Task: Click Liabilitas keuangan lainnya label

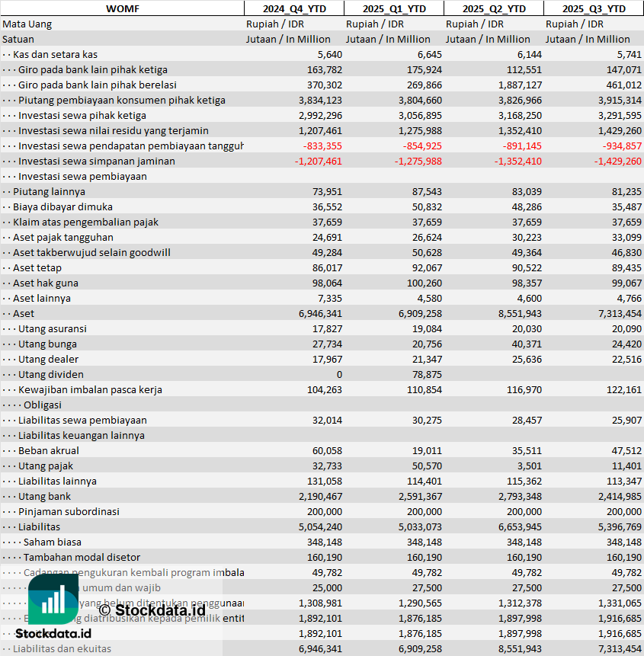Action: point(82,436)
